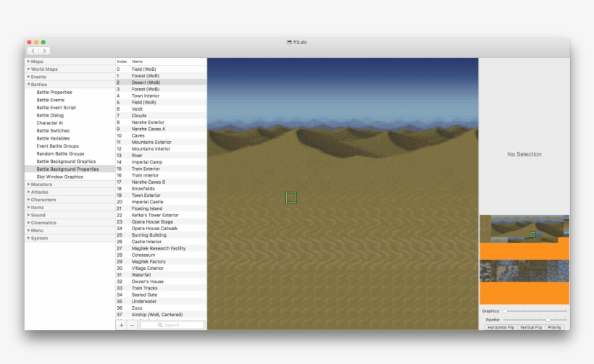
Task: Select the green tile marker on battle background
Action: [x=291, y=198]
